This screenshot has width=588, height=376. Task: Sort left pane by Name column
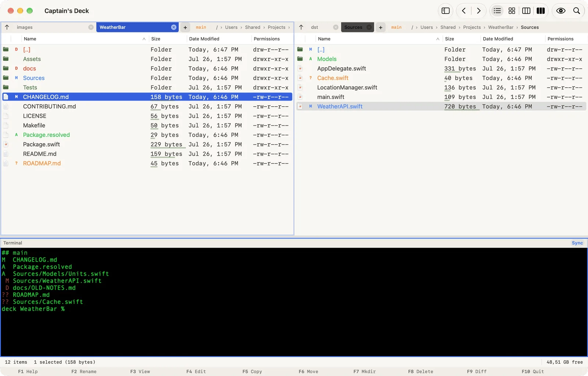pyautogui.click(x=85, y=39)
